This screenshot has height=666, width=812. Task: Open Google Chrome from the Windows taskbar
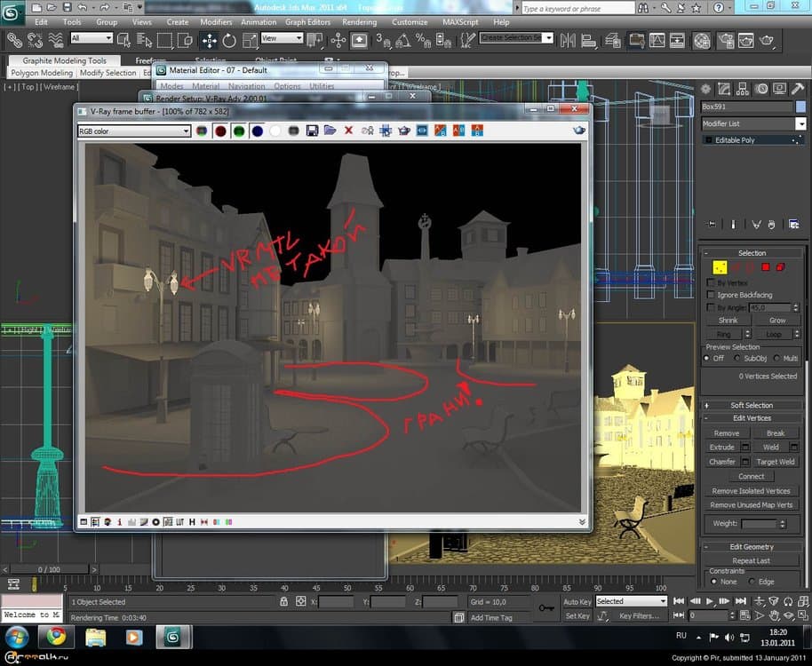point(56,637)
